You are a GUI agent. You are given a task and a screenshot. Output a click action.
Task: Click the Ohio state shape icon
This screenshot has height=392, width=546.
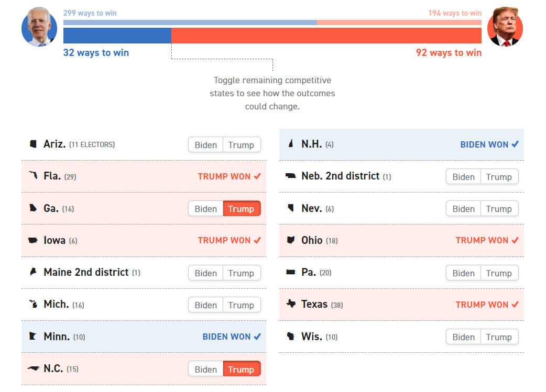(291, 240)
